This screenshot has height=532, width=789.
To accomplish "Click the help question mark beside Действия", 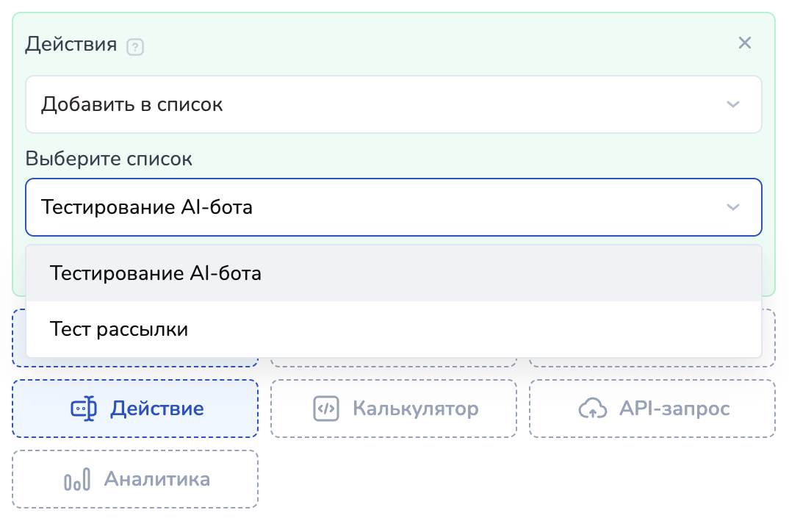I will pos(135,47).
